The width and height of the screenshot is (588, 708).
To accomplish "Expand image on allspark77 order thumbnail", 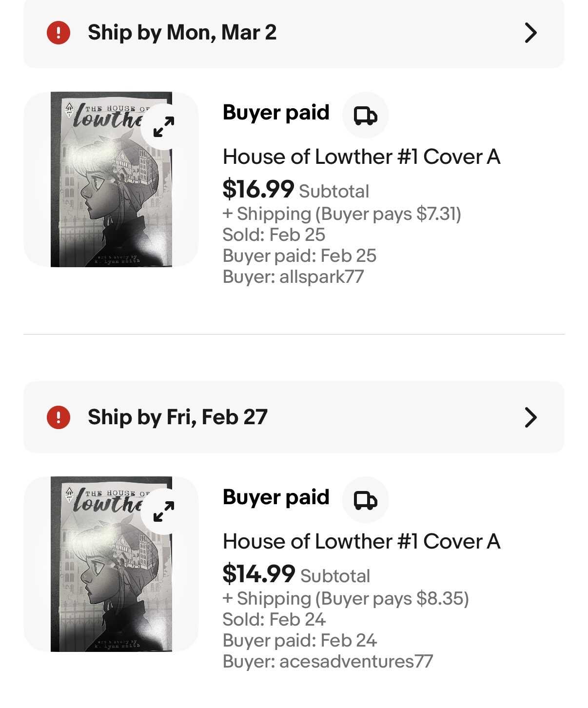I will 164,127.
